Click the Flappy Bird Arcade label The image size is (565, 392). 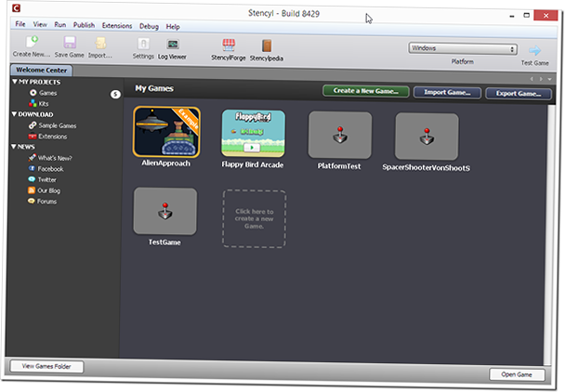point(253,164)
